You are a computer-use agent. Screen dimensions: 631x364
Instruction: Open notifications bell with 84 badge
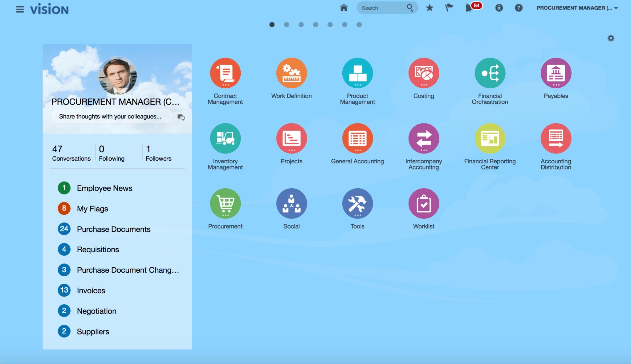[469, 8]
